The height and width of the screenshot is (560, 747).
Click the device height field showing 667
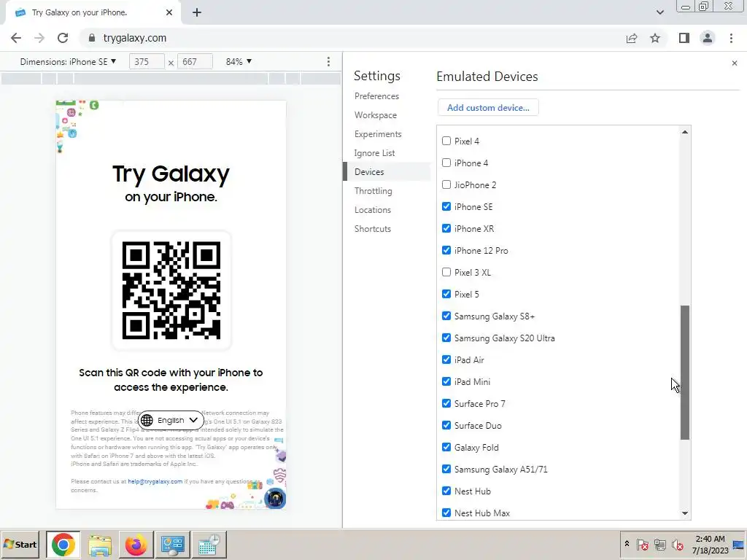click(x=195, y=62)
